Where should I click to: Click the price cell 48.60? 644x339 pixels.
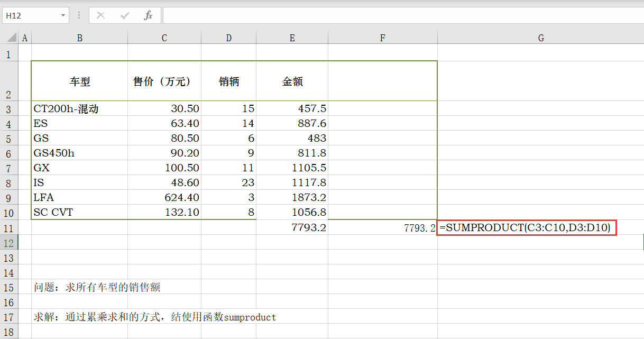pos(164,182)
